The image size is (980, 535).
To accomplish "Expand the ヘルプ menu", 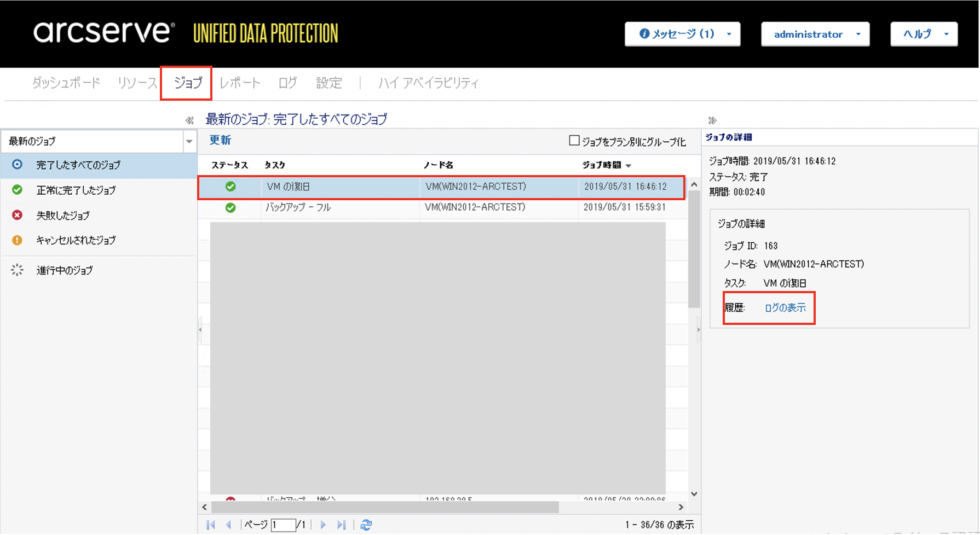I will point(924,34).
